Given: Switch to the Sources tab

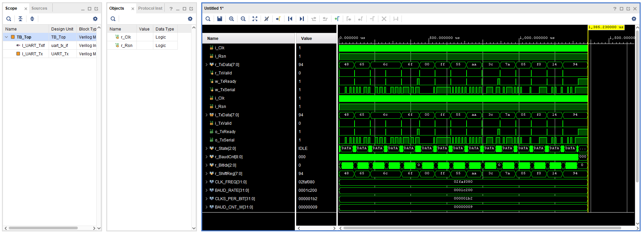Looking at the screenshot, I should [39, 8].
